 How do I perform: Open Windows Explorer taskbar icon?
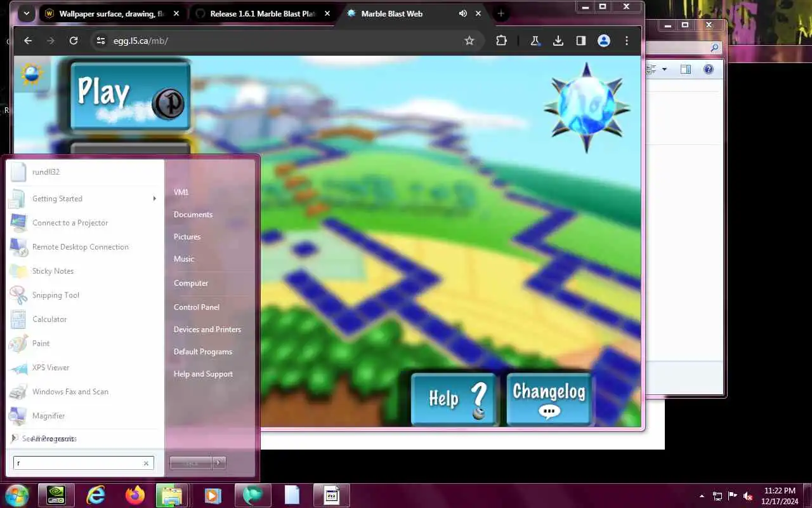(x=171, y=495)
